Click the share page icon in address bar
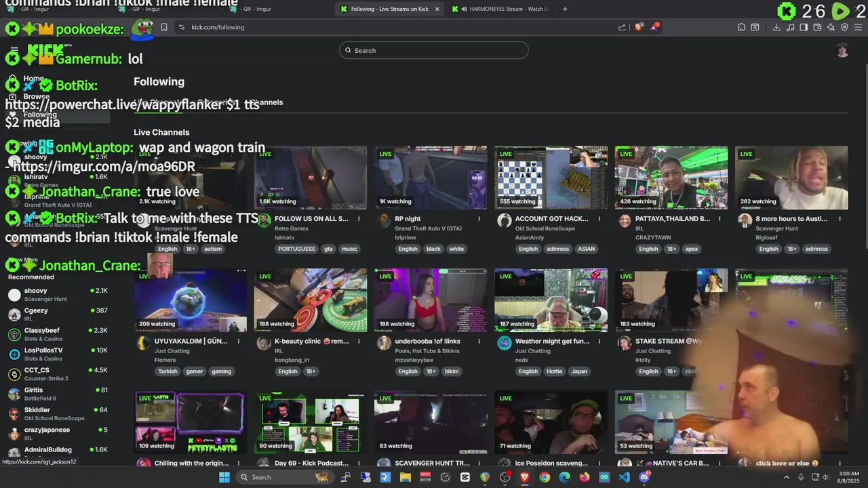This screenshot has width=868, height=488. pyautogui.click(x=622, y=27)
